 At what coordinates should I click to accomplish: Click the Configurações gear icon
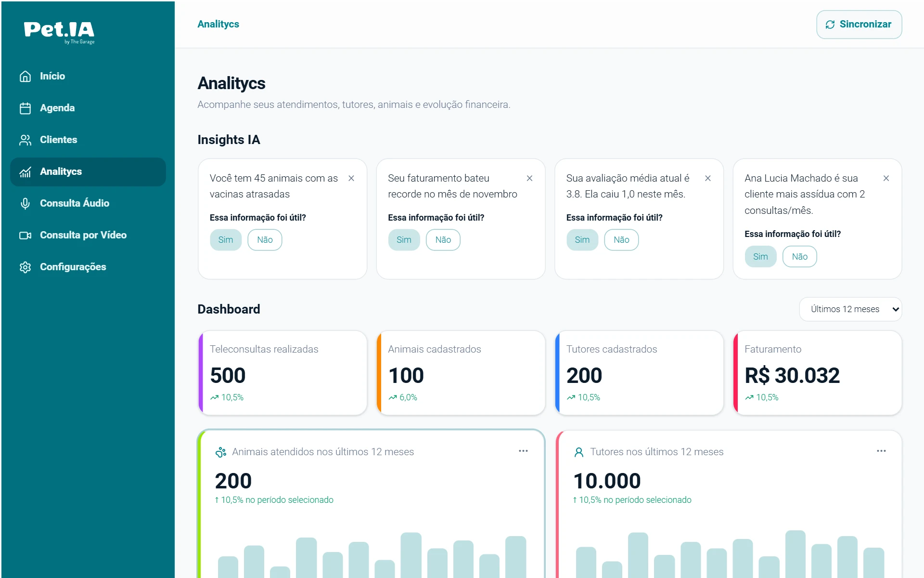(x=25, y=267)
